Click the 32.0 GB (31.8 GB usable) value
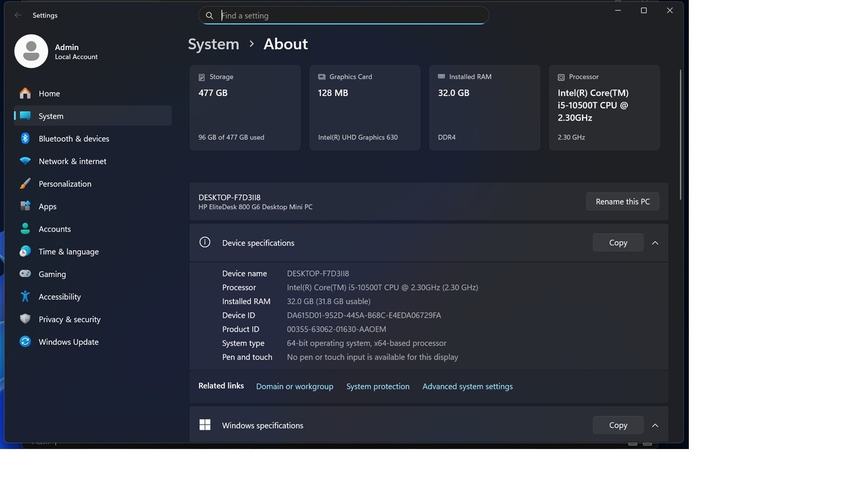 coord(328,301)
